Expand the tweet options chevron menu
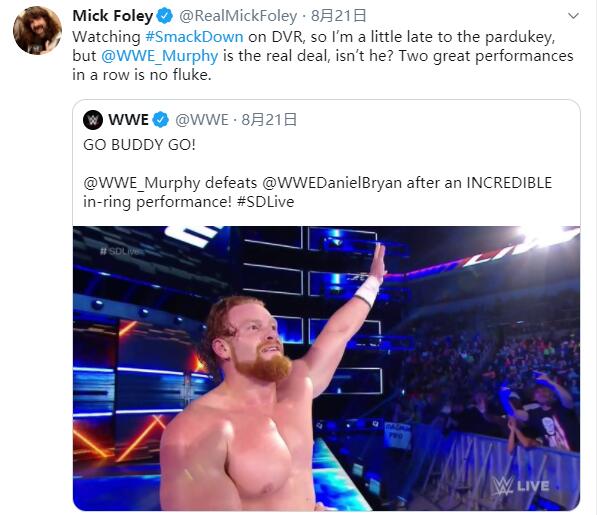The width and height of the screenshot is (600, 515). pyautogui.click(x=573, y=16)
